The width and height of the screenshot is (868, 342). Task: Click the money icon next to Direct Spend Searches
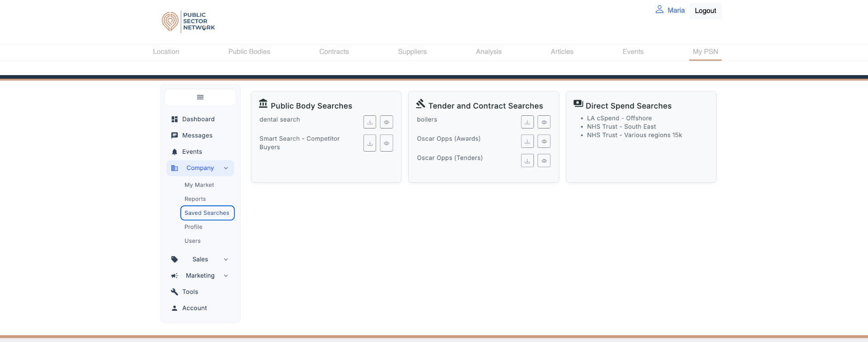tap(578, 104)
